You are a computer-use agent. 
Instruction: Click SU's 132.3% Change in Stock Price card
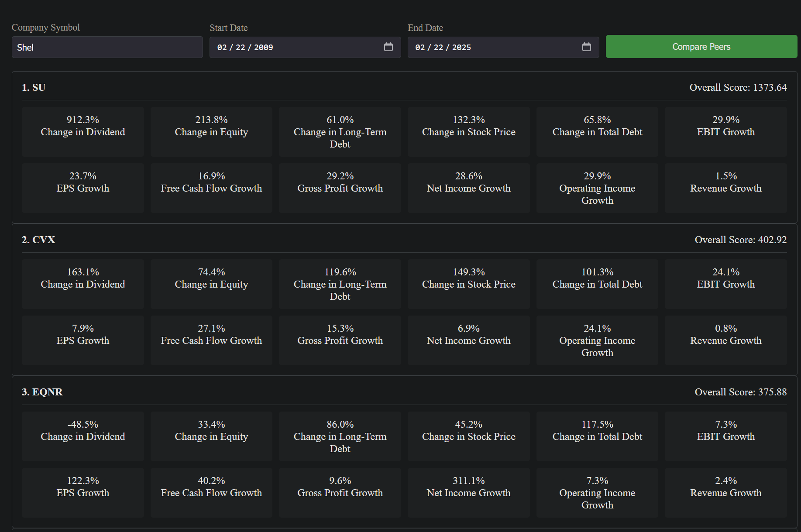pyautogui.click(x=469, y=132)
